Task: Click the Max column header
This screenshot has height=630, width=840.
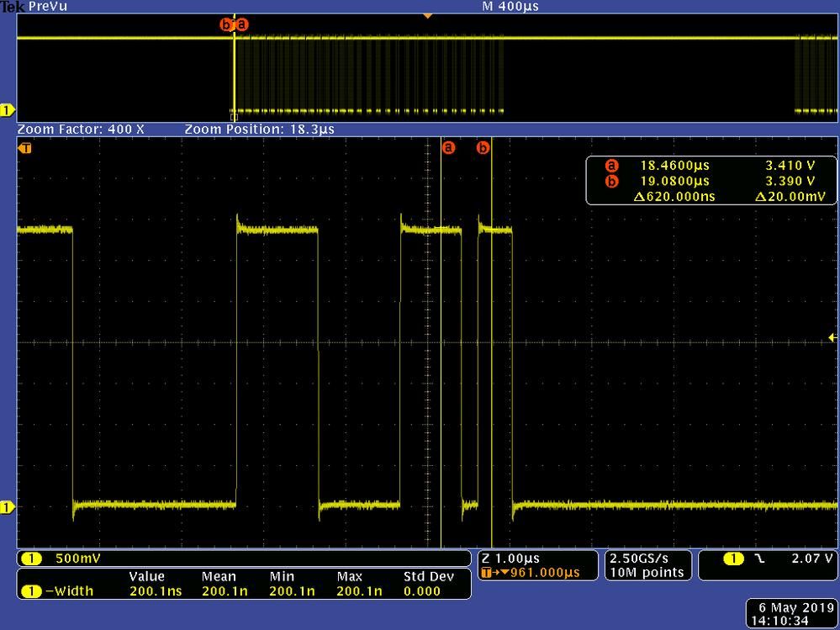Action: (349, 576)
